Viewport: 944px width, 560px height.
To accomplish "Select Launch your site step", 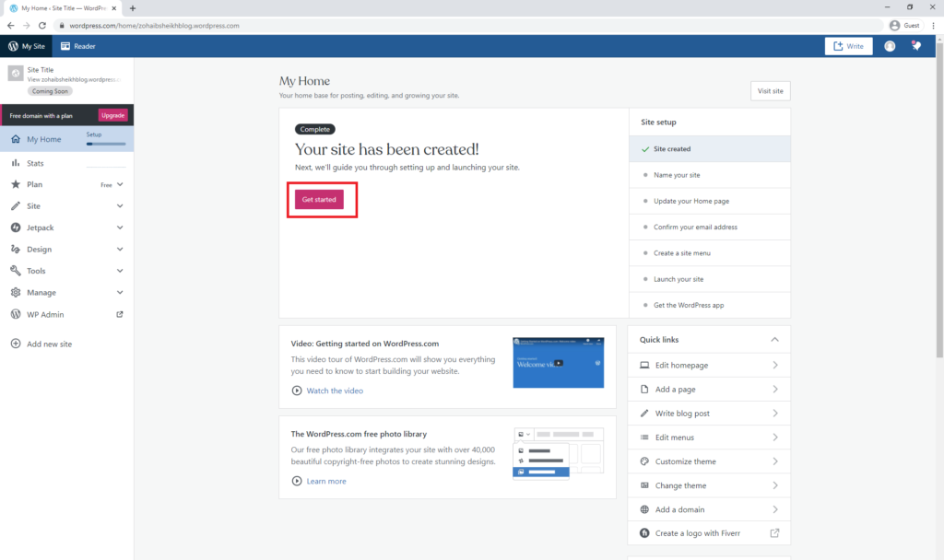I will coord(710,279).
